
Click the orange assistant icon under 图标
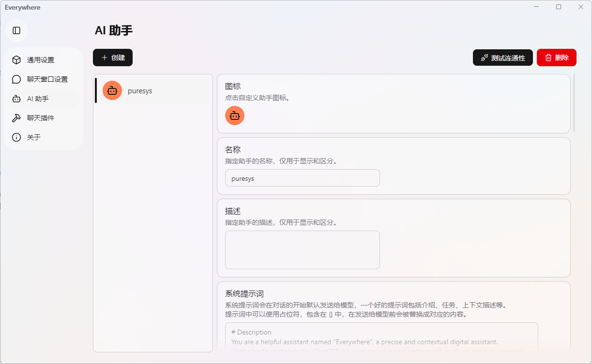tap(234, 116)
